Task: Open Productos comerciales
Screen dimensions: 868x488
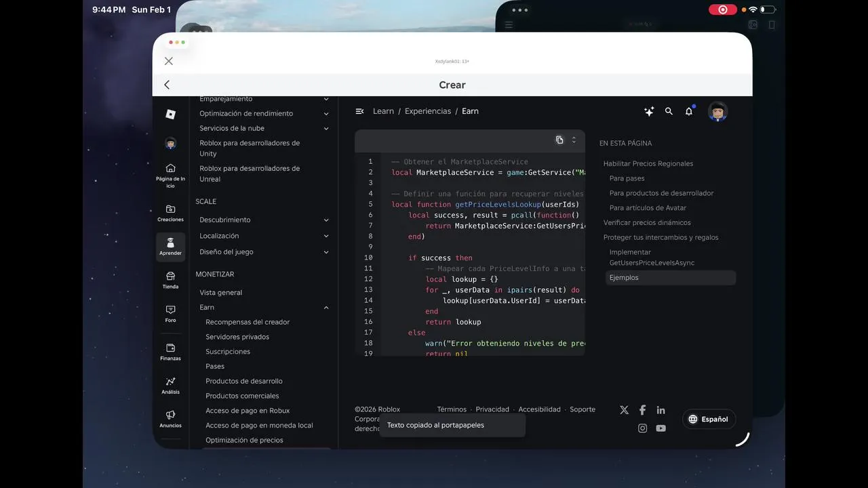Action: (x=242, y=396)
